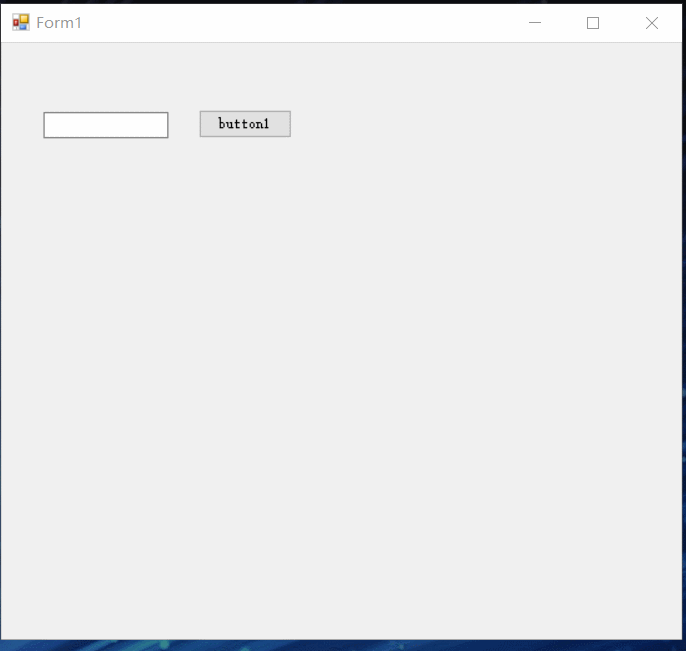Select the text field left of button1
The height and width of the screenshot is (651, 686).
(106, 125)
